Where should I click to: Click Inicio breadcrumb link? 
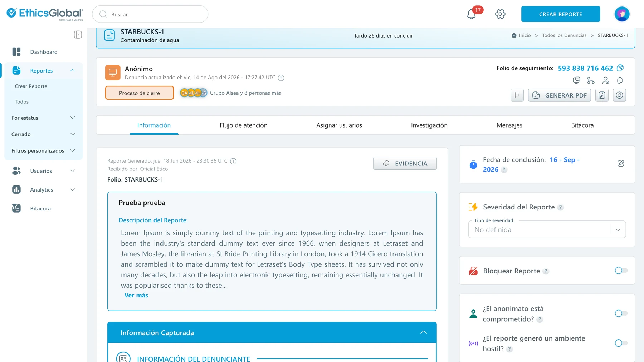click(x=525, y=35)
